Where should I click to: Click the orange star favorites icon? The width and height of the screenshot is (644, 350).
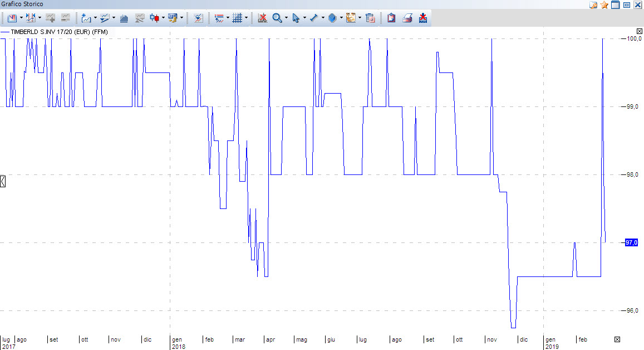coord(604,4)
